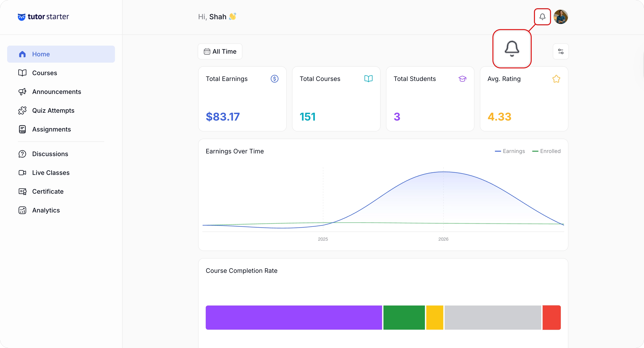The height and width of the screenshot is (348, 644).
Task: Select the purple completion bar segment
Action: point(294,318)
